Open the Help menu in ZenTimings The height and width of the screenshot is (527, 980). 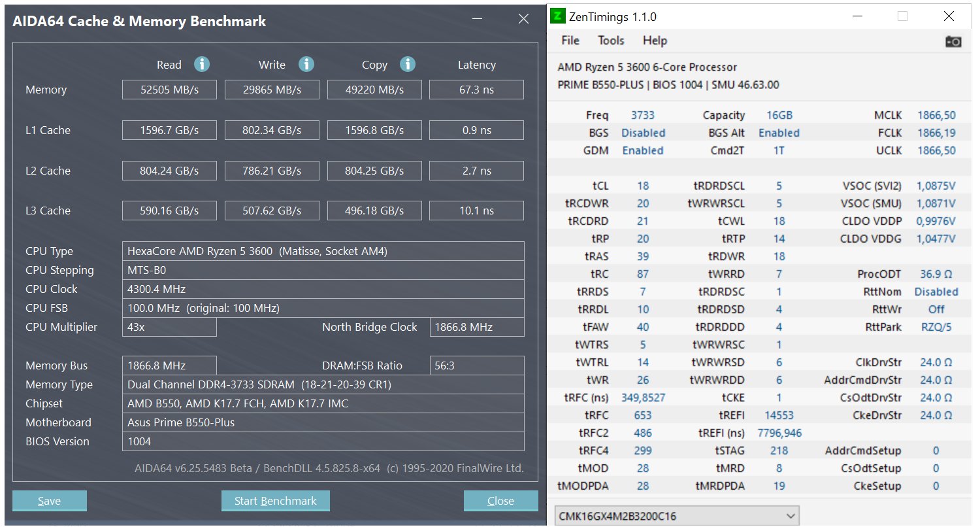click(x=655, y=41)
